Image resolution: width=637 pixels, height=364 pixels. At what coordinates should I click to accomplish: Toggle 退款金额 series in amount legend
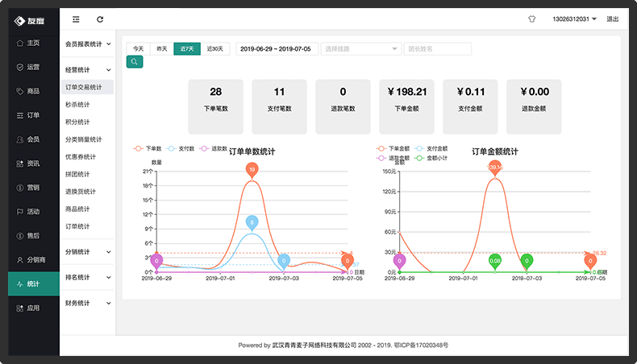[x=393, y=158]
